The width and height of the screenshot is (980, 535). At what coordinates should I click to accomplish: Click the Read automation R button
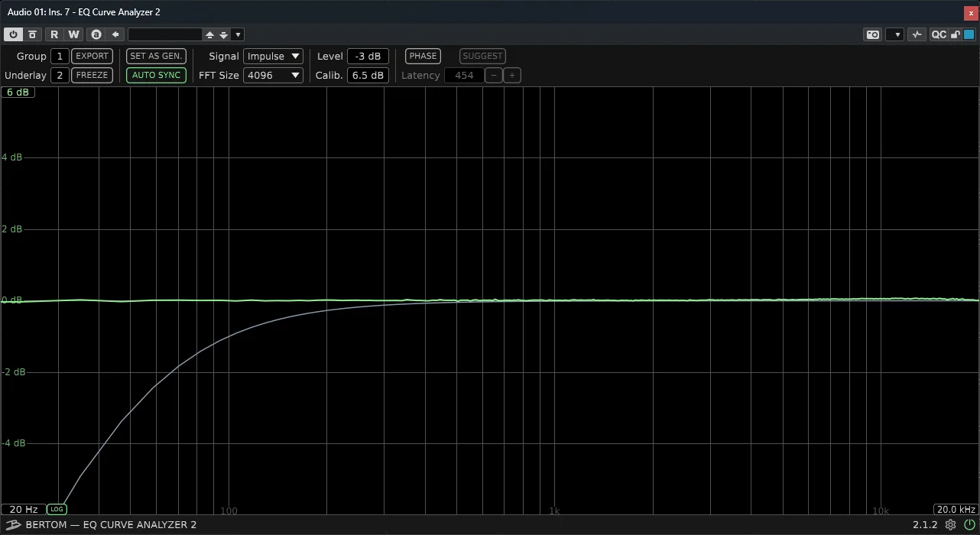[54, 34]
